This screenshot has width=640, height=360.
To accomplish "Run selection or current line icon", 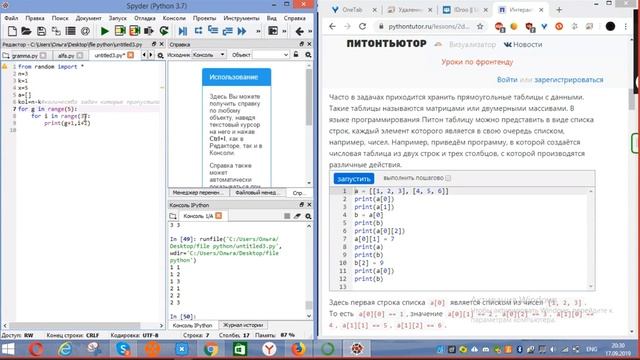I will pos(149,31).
